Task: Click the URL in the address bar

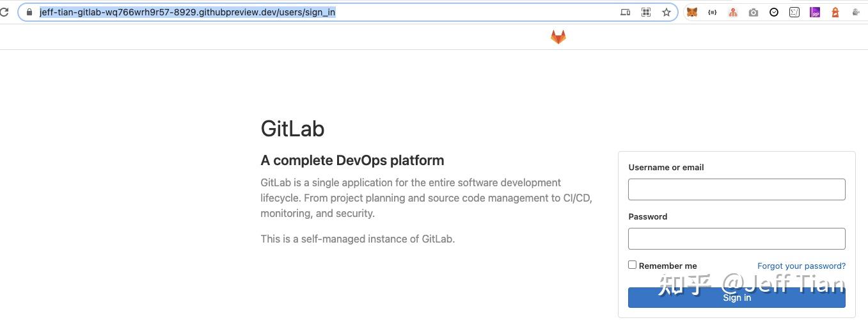Action: click(187, 12)
